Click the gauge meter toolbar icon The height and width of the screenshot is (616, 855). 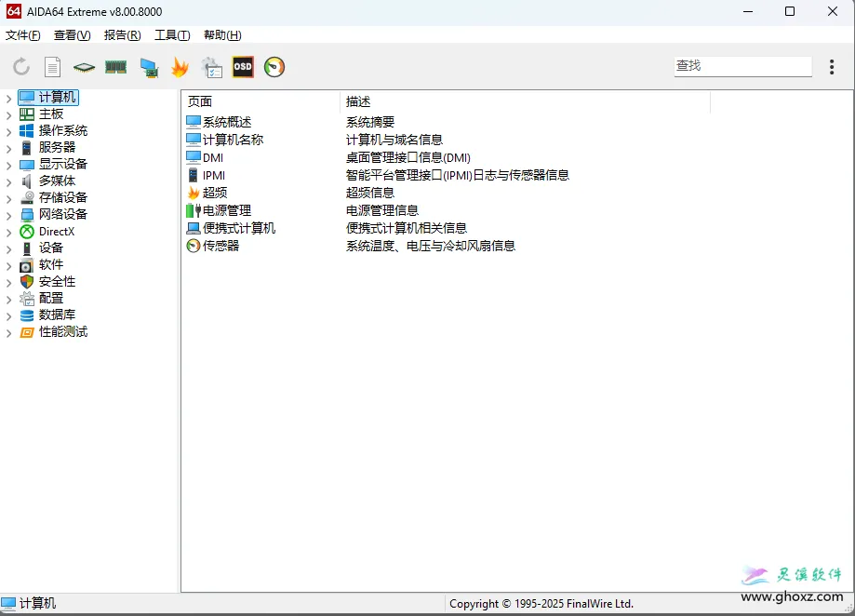tap(274, 67)
